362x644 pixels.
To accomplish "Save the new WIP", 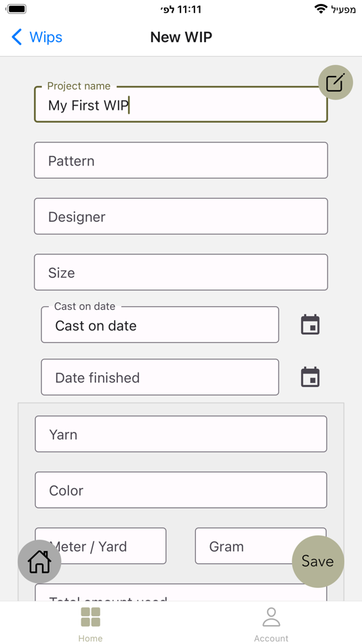I will 318,561.
